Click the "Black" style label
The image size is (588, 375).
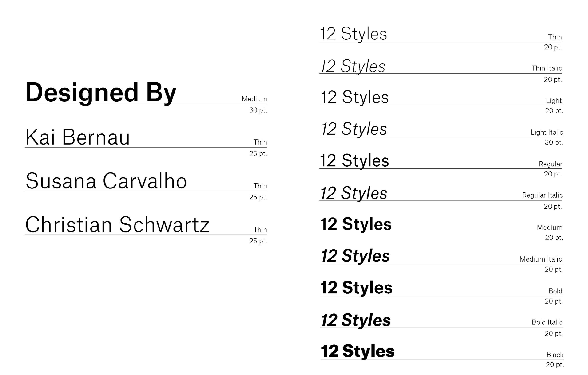(555, 355)
